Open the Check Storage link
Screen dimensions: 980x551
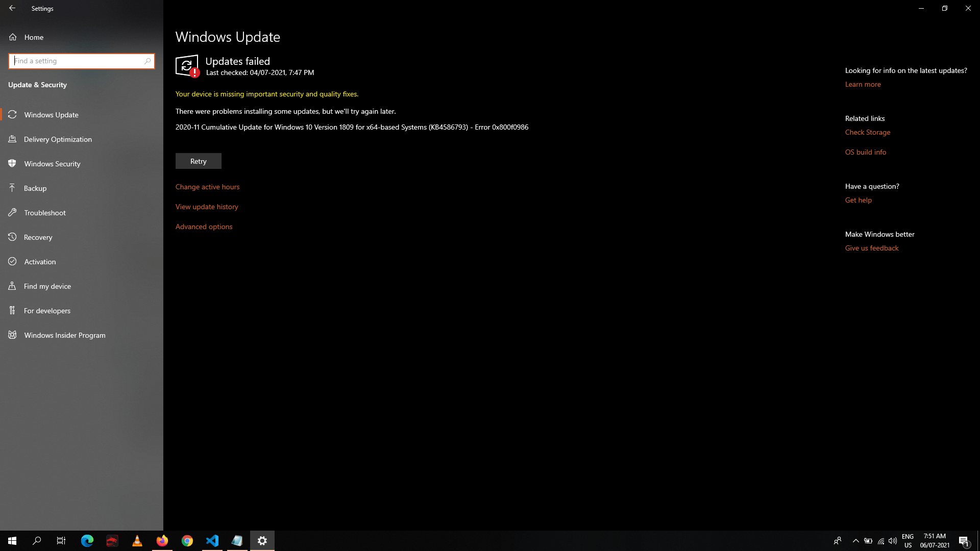[x=868, y=132]
